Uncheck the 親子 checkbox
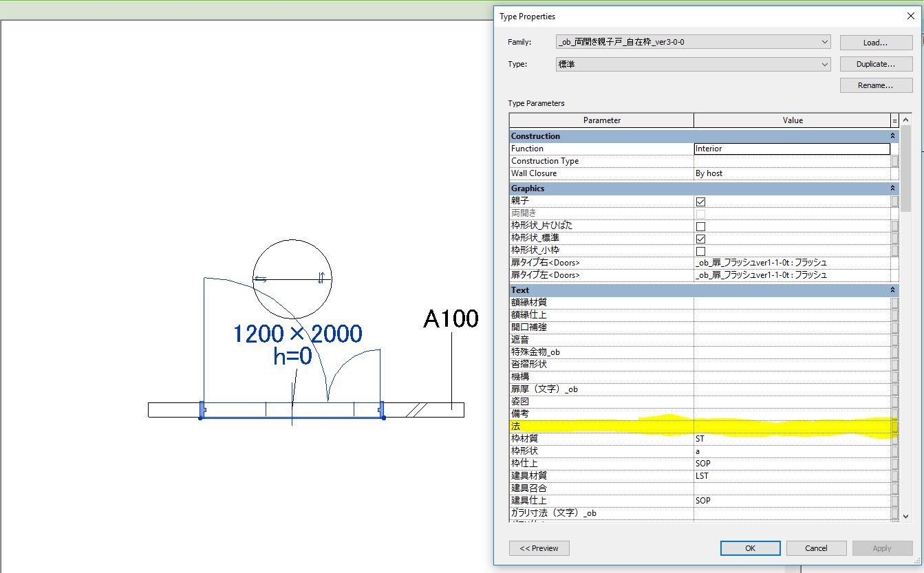 click(700, 202)
